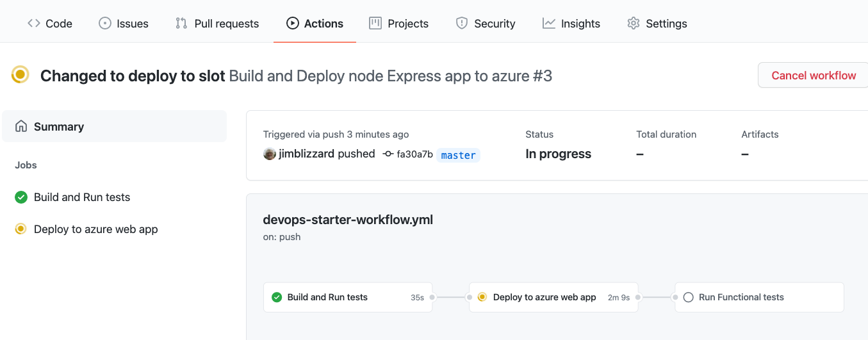
Task: Go to the Security tab
Action: tap(485, 24)
